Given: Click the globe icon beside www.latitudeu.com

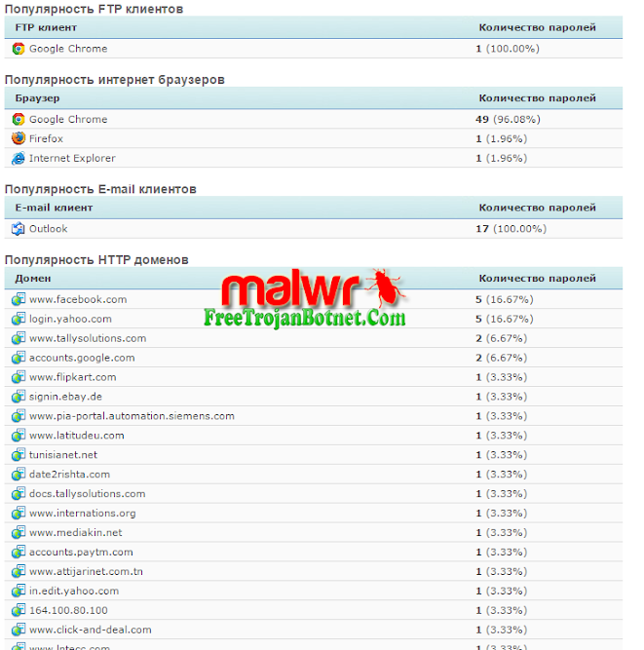Looking at the screenshot, I should coord(19,436).
